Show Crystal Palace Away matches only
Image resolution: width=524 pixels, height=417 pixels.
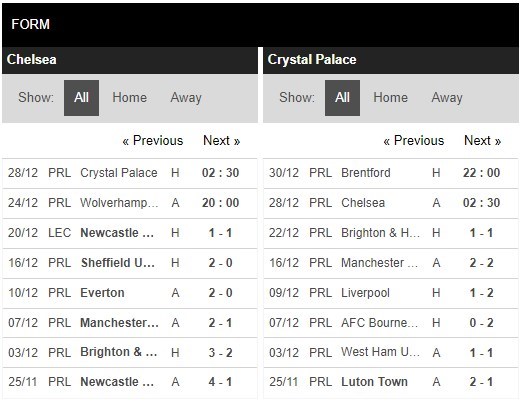[447, 98]
